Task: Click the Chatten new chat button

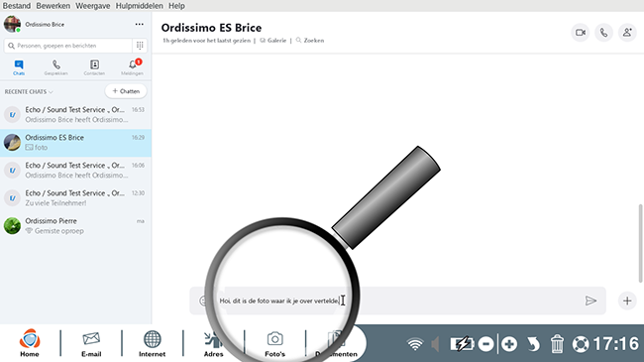Action: (126, 91)
